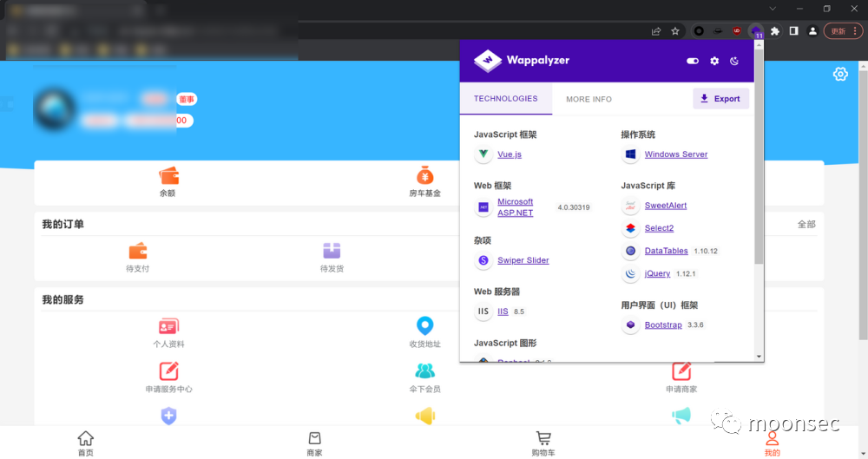Viewport: 868px width, 459px height.
Task: Go to 购物车 shopping cart tab
Action: click(543, 443)
